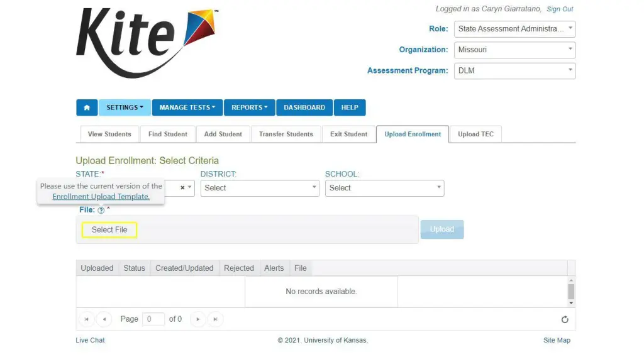Expand the Organization dropdown showing Missouri
The height and width of the screenshot is (362, 644).
[x=514, y=50]
